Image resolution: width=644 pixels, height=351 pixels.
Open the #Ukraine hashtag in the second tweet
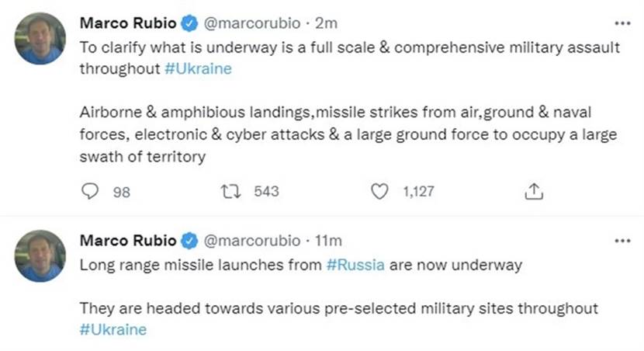[113, 329]
